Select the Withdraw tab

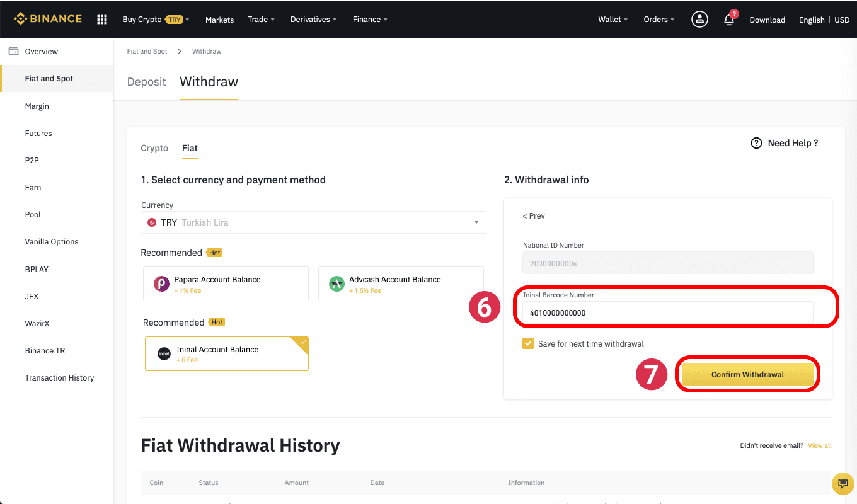tap(209, 82)
